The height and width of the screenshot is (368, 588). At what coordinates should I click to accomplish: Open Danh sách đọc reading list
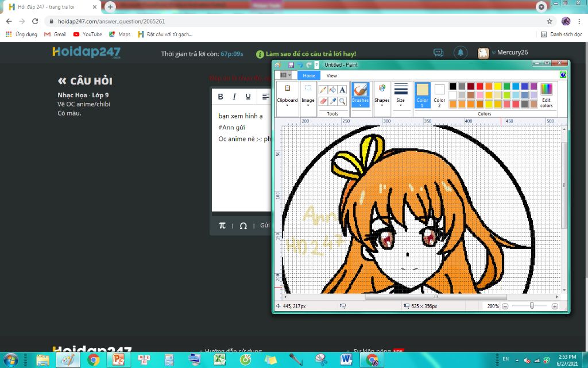coord(562,34)
